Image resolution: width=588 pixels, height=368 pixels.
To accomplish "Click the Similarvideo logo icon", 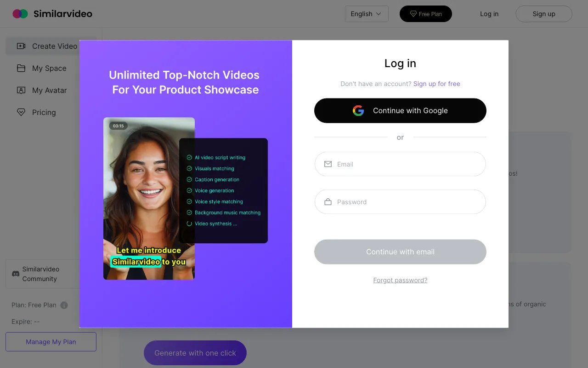I will click(x=20, y=14).
